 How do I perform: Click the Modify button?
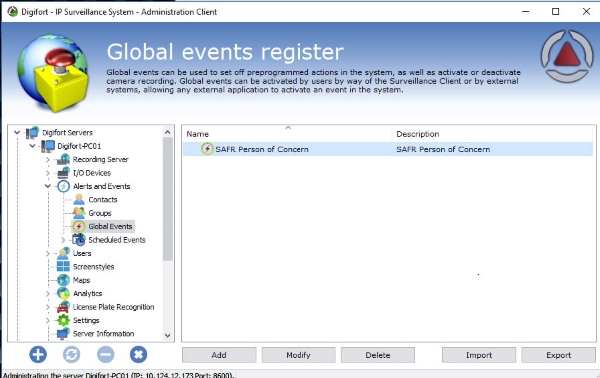[298, 355]
